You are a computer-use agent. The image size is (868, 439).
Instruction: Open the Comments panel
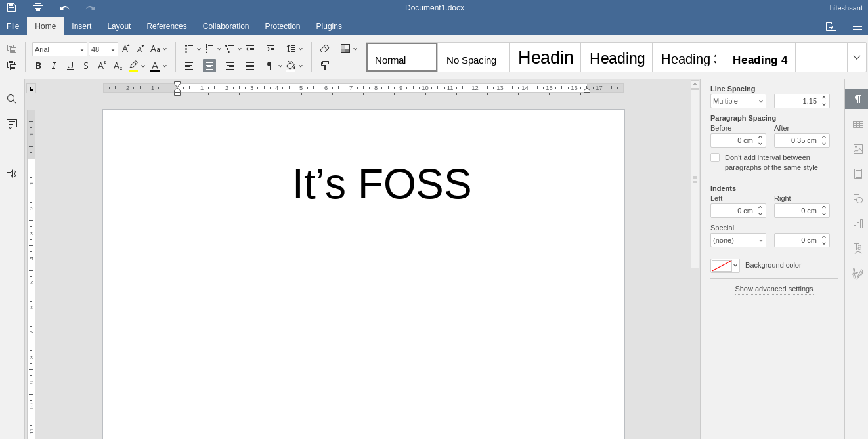(x=12, y=124)
